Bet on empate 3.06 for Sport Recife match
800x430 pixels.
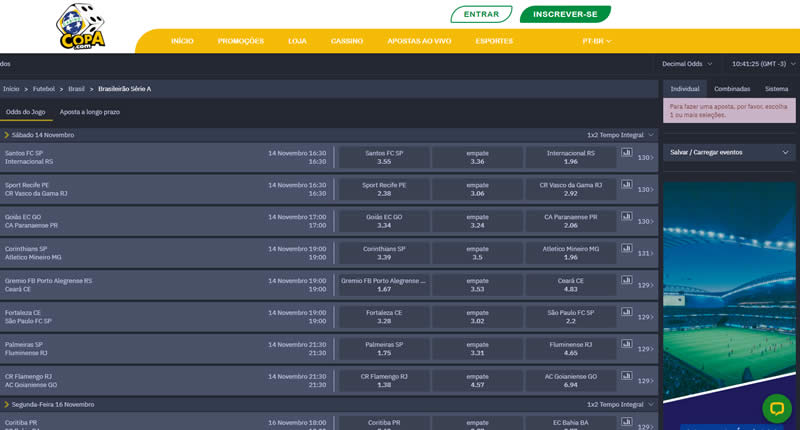coord(478,189)
